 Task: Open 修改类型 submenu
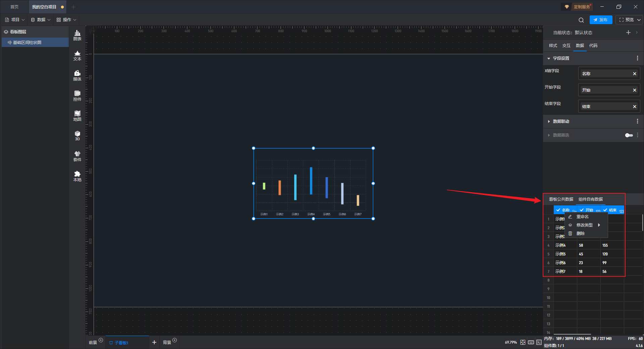[x=586, y=225]
